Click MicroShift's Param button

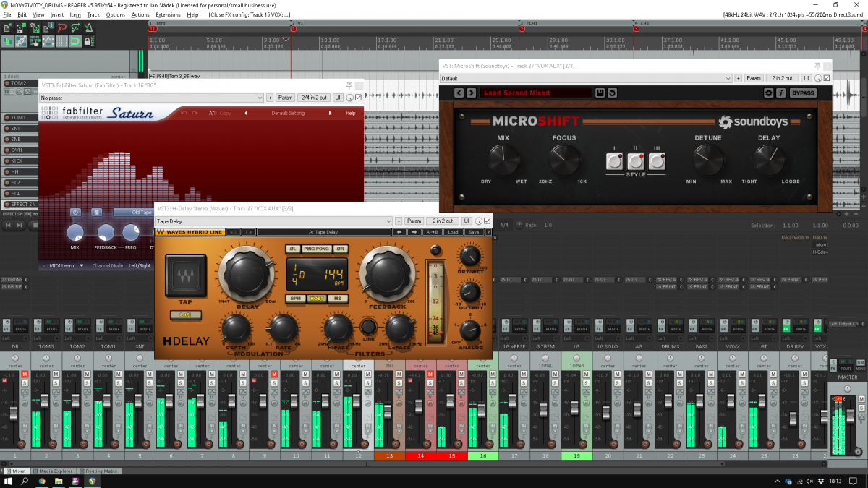[754, 78]
